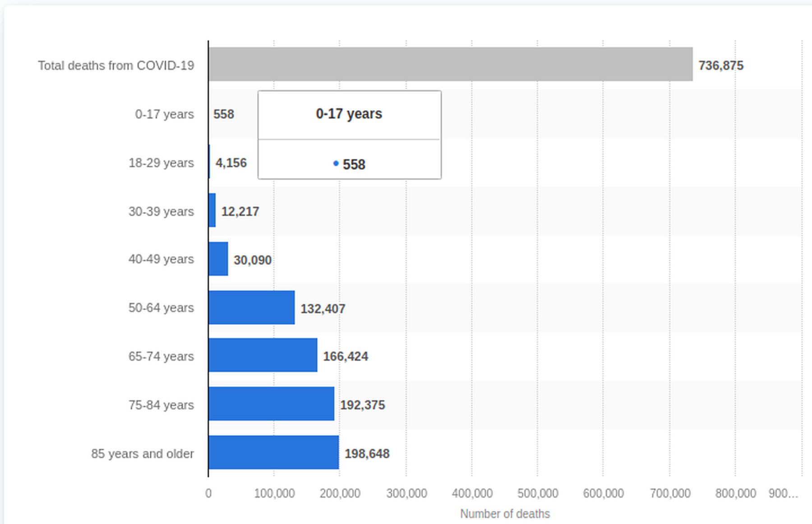Click the blue 75-84 years bar
Screen dimensions: 812x524
tap(272, 403)
